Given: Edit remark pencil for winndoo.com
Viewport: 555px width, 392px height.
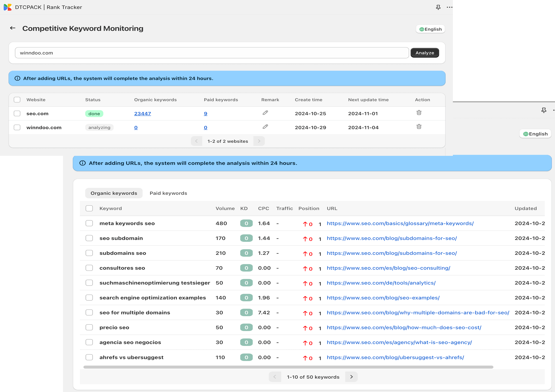Looking at the screenshot, I should pos(265,127).
